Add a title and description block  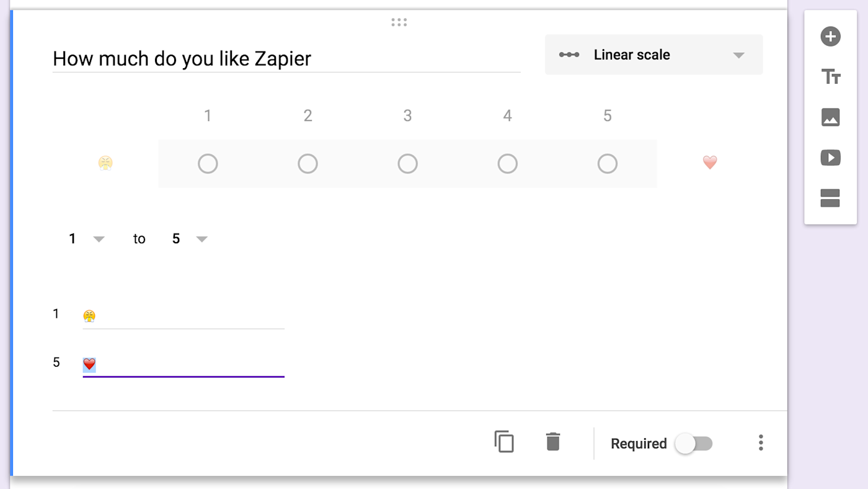point(830,77)
